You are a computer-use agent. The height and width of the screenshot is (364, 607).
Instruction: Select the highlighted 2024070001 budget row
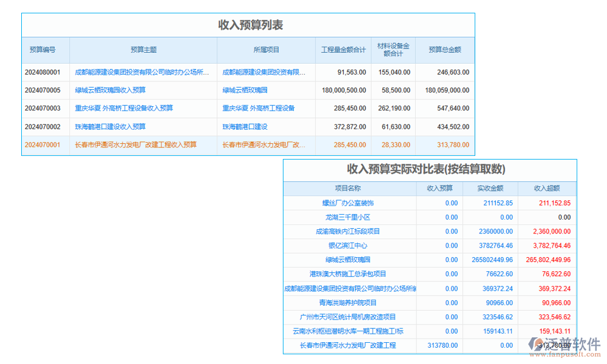click(43, 145)
